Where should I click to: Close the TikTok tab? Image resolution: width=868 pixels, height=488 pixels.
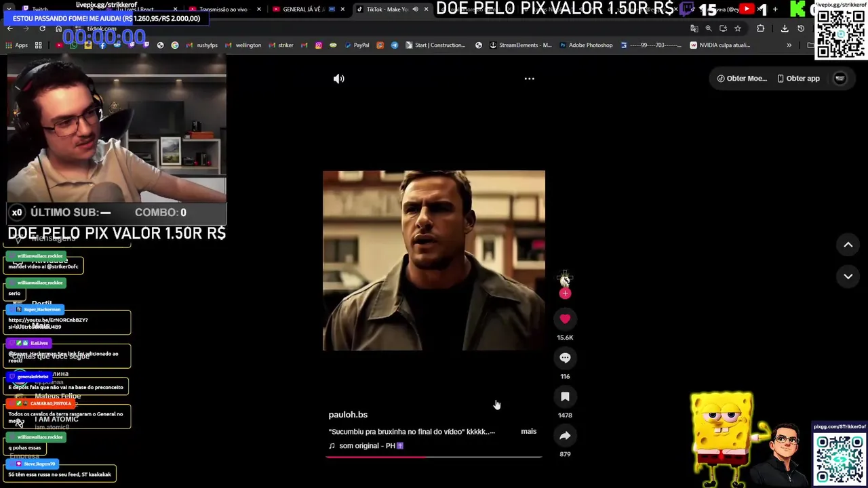tap(426, 9)
